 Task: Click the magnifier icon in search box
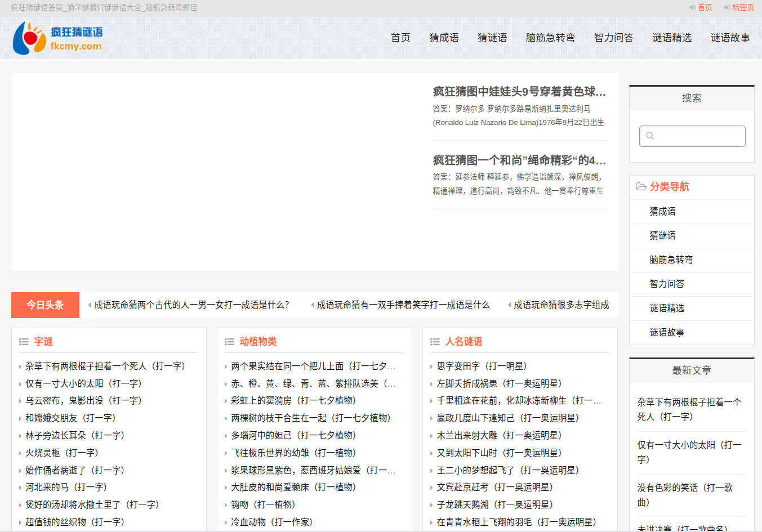pyautogui.click(x=650, y=136)
